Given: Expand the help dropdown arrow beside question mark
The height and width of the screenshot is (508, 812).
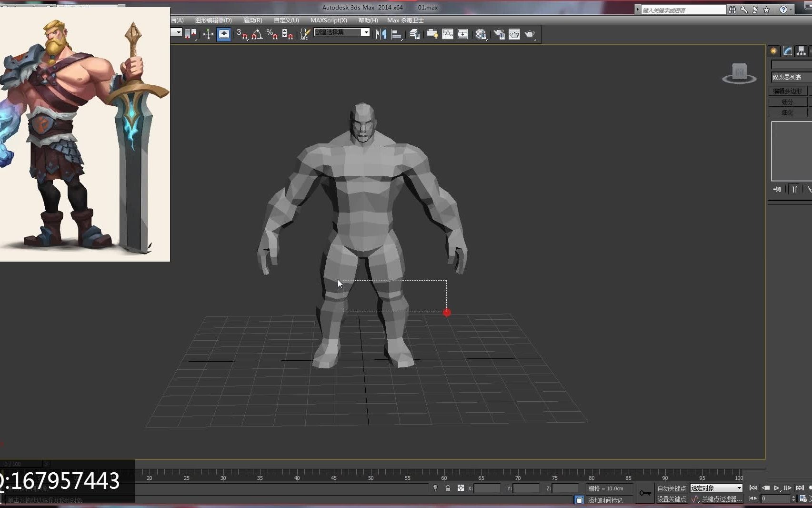Looking at the screenshot, I should point(791,10).
